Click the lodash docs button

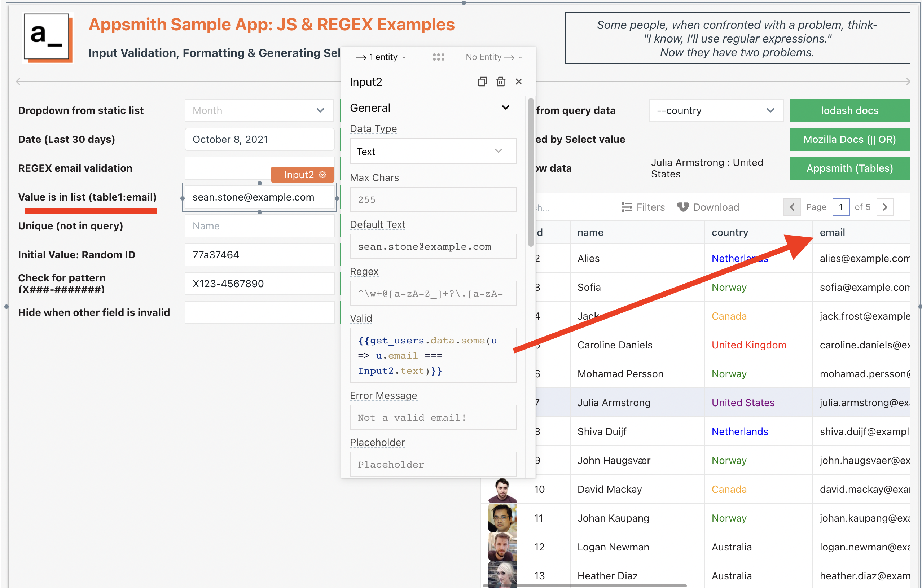pos(849,111)
